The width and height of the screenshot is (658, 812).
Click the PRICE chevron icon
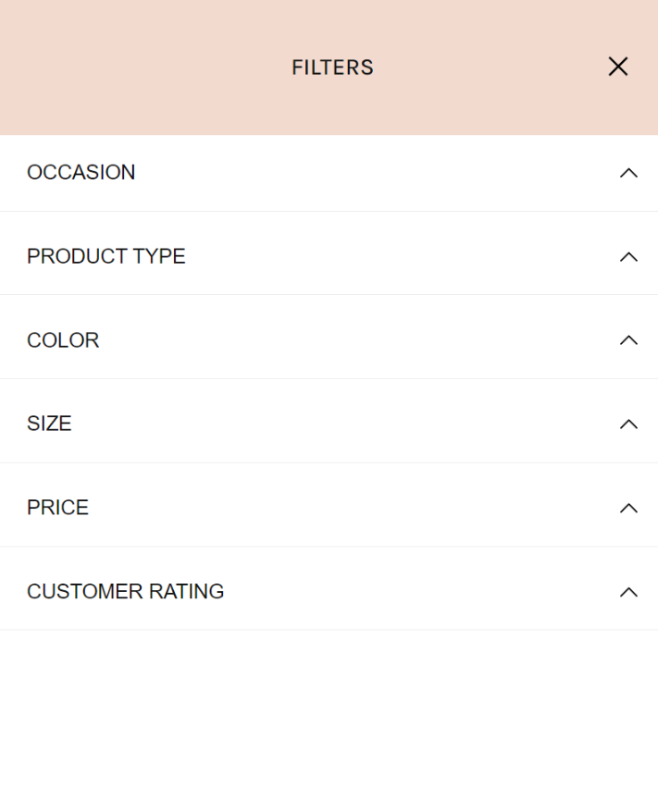tap(629, 508)
